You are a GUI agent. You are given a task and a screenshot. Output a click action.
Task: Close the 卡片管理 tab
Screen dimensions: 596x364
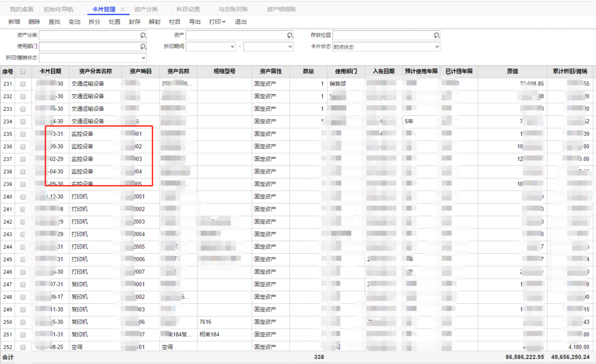tap(123, 9)
